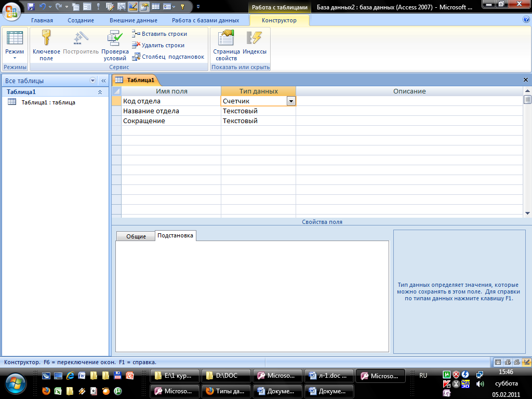Select the Конструктор ribbon tab
The image size is (532, 399).
(x=279, y=20)
